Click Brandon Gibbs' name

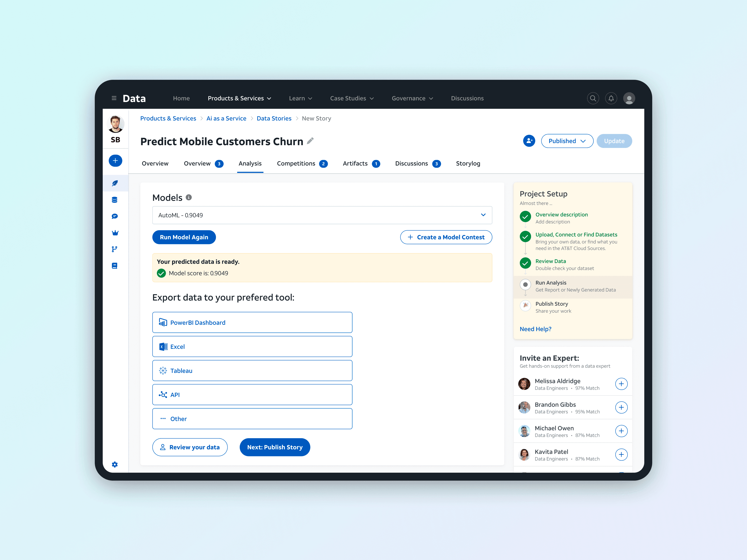(x=555, y=404)
